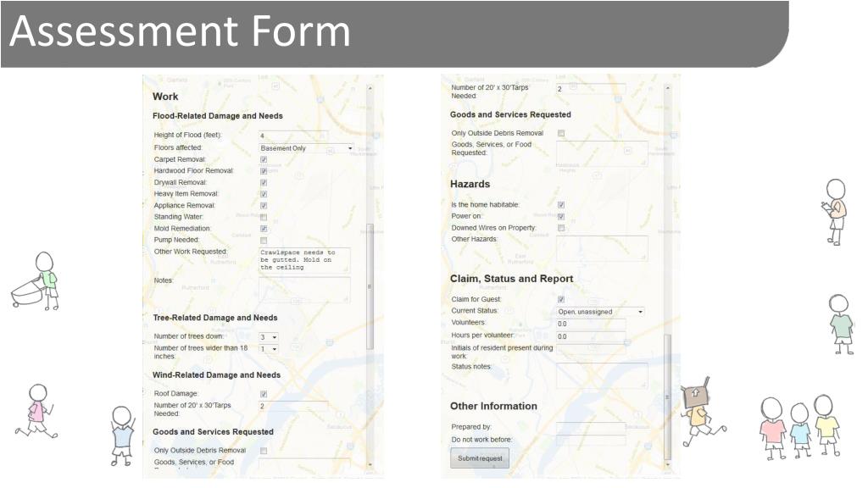Screen dimensions: 868x488
Task: Click 'Flood-Related Damage and Needs' heading
Action: click(218, 116)
